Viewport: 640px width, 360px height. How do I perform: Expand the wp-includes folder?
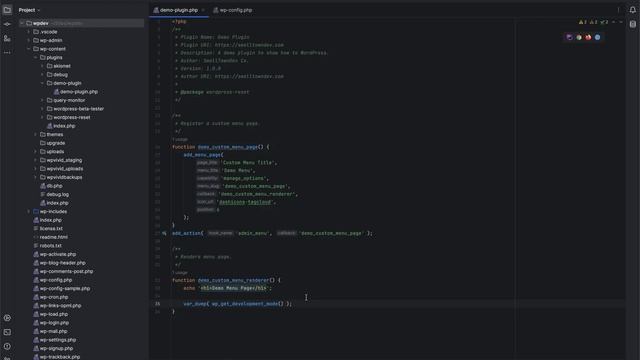[29, 211]
